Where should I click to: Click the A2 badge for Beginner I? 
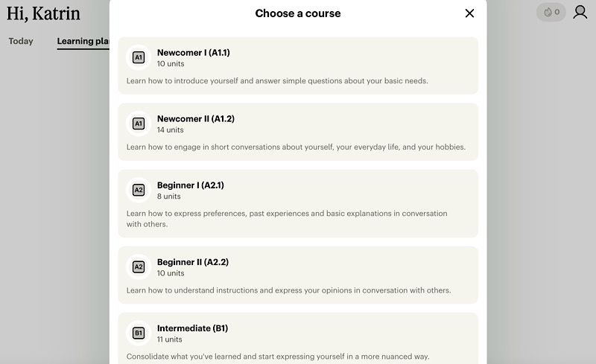coord(139,190)
